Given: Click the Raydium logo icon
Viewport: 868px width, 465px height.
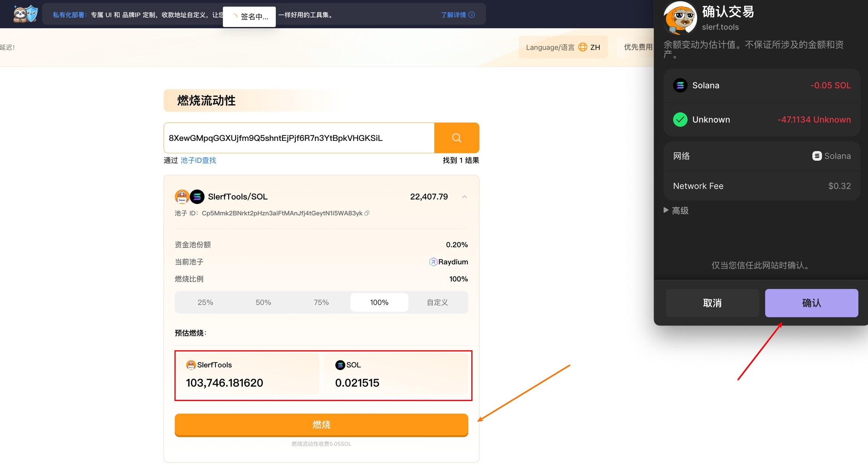Looking at the screenshot, I should 433,262.
